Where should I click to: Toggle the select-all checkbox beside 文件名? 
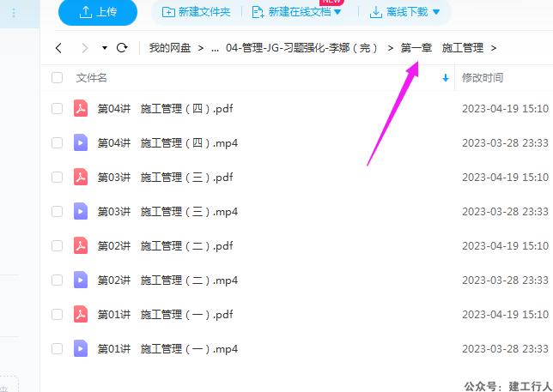(x=58, y=77)
